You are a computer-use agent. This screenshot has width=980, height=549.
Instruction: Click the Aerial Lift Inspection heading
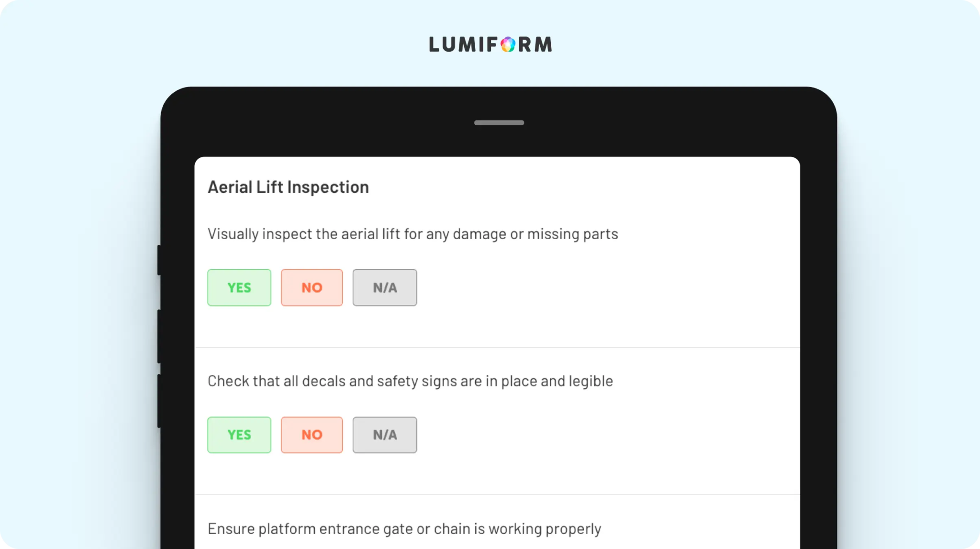(x=288, y=187)
